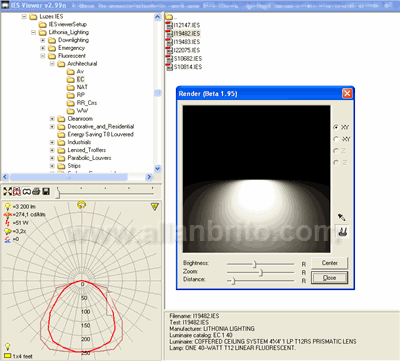Select the Z radio option
The height and width of the screenshot is (361, 400).
point(336,151)
